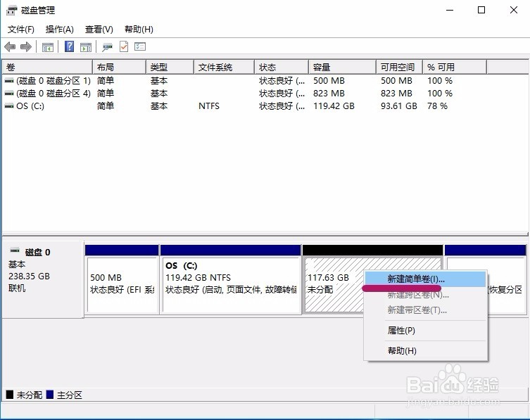Viewport: 530px width, 420px height.
Task: Open the 文件(F) menu
Action: (21, 30)
